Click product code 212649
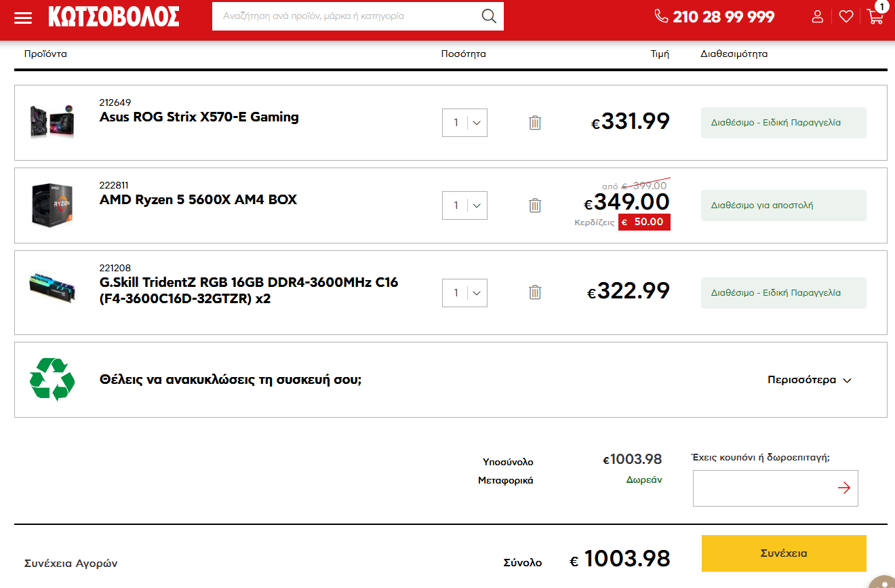Screen dimensions: 895x588 (x=115, y=102)
